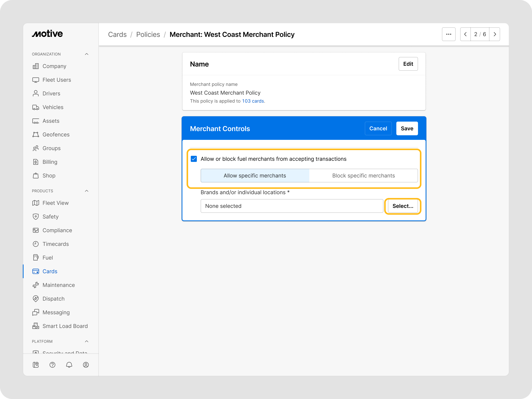Navigate to Geofences in sidebar
The height and width of the screenshot is (399, 532).
pos(56,135)
